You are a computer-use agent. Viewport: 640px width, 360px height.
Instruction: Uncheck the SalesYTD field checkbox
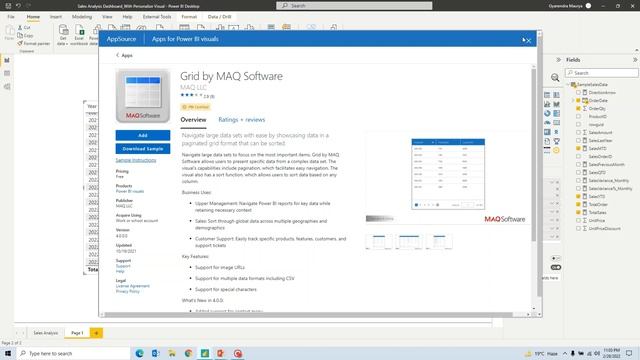578,197
